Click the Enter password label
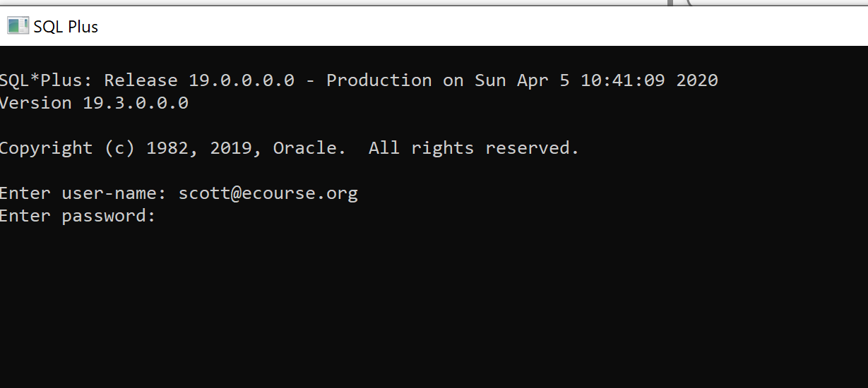868x388 pixels. pyautogui.click(x=77, y=216)
